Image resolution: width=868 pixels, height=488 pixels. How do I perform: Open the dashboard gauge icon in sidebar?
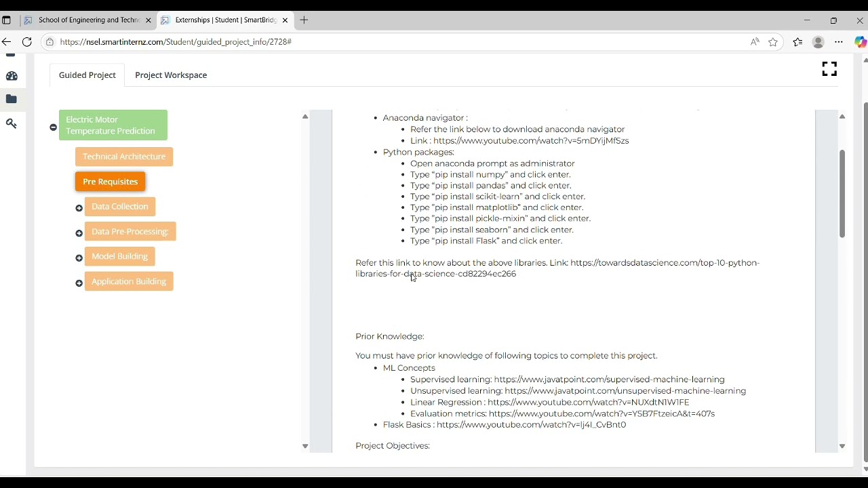click(12, 77)
